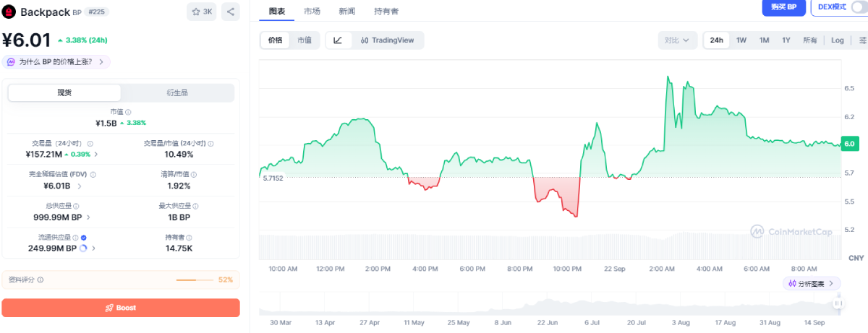Select 1M time range
Viewport: 868px width, 333px height.
coord(764,40)
